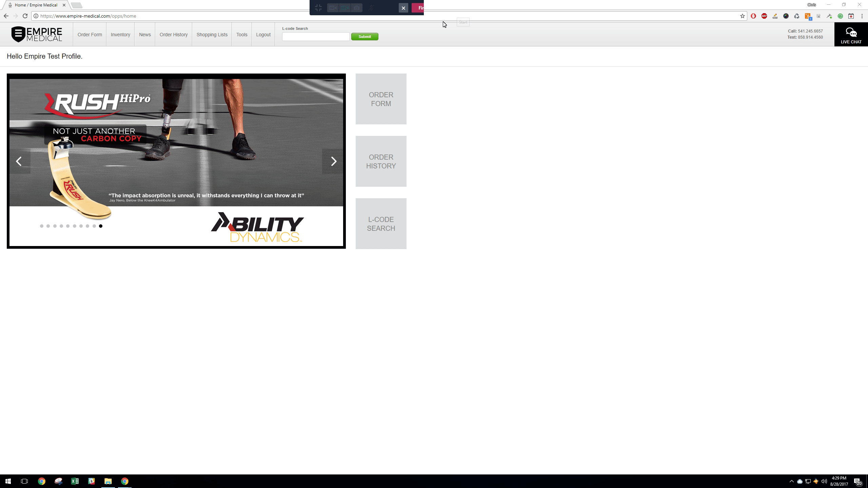Select the seventh carousel dot
The image size is (868, 488).
(x=81, y=226)
